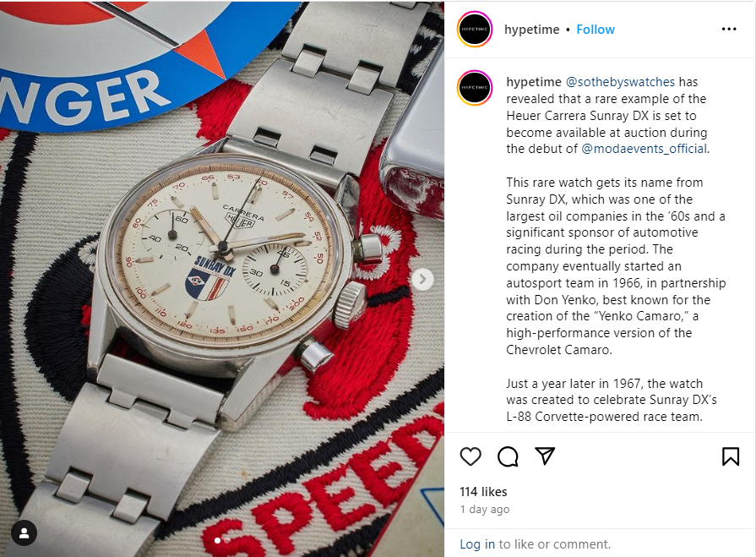The height and width of the screenshot is (557, 756).
Task: Open the @modaevents_official mention link
Action: point(645,149)
